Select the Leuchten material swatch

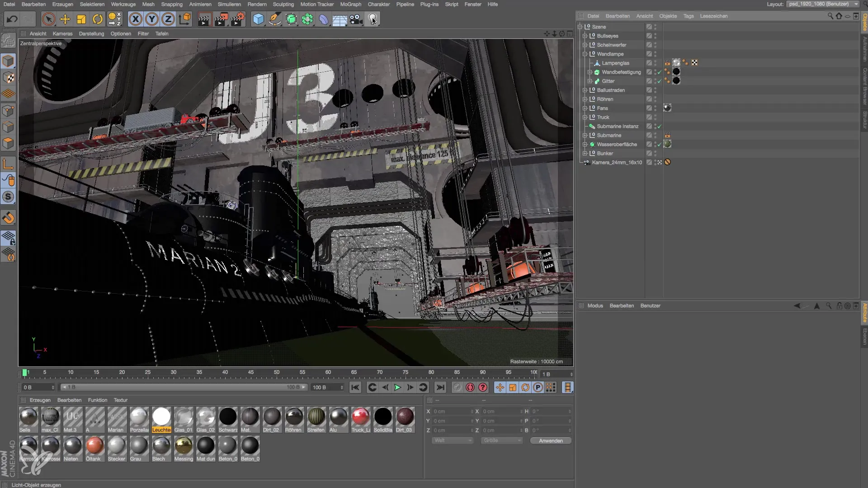(161, 420)
